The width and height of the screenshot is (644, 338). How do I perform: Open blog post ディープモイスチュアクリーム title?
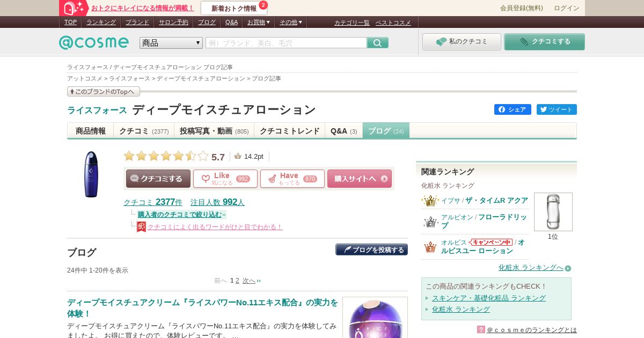(202, 308)
